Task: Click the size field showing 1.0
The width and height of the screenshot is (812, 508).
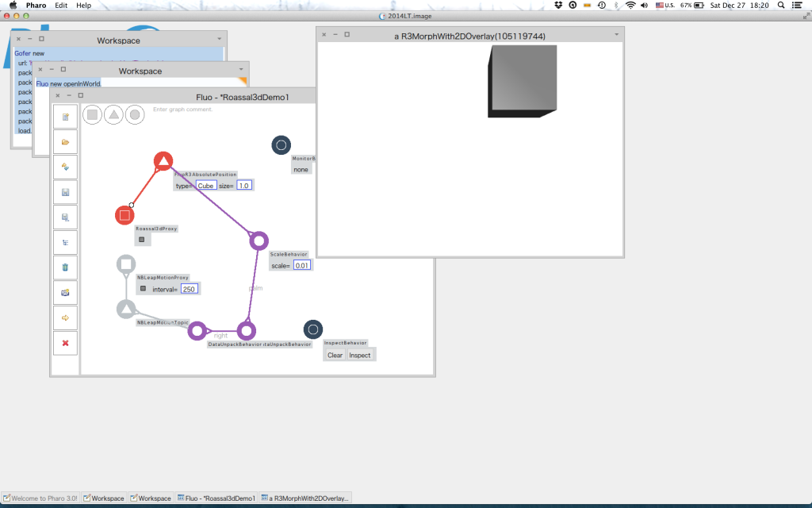Action: [x=244, y=186]
